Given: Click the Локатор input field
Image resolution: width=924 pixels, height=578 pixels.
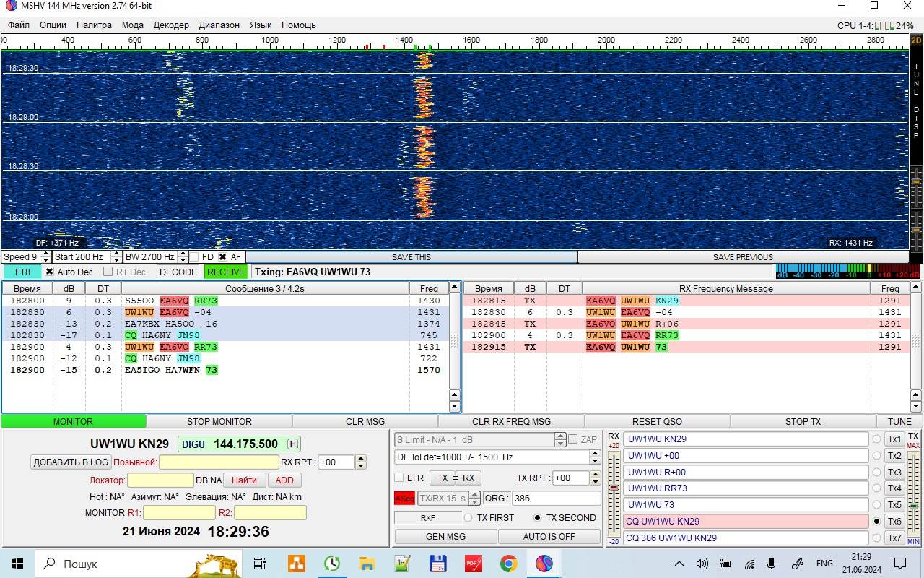Looking at the screenshot, I should click(160, 480).
